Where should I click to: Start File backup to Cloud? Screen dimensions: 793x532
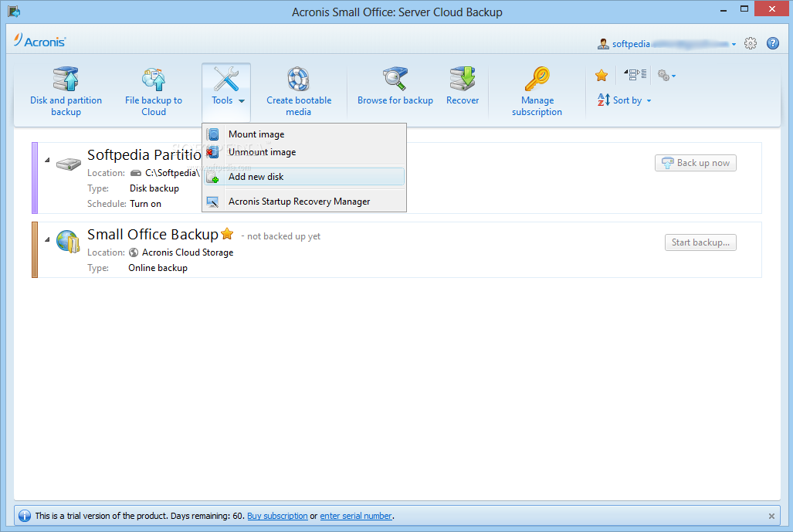pos(154,92)
